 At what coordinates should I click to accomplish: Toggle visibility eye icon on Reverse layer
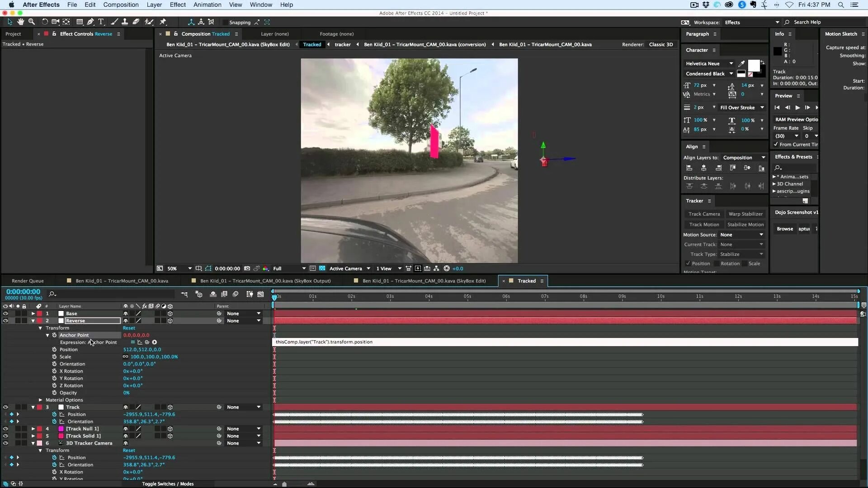click(x=5, y=320)
